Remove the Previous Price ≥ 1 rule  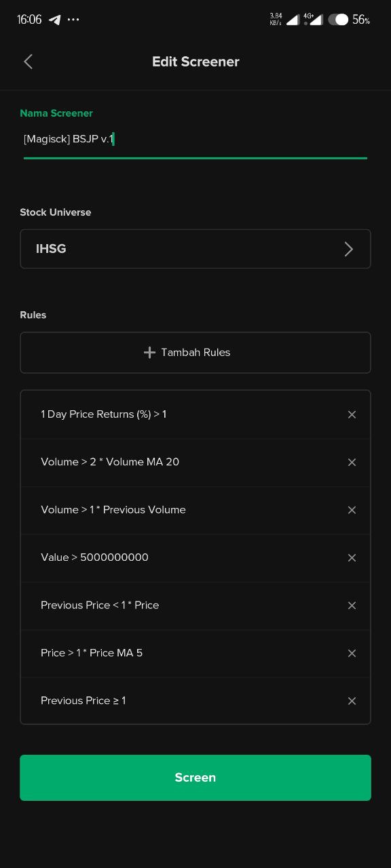[x=352, y=701]
